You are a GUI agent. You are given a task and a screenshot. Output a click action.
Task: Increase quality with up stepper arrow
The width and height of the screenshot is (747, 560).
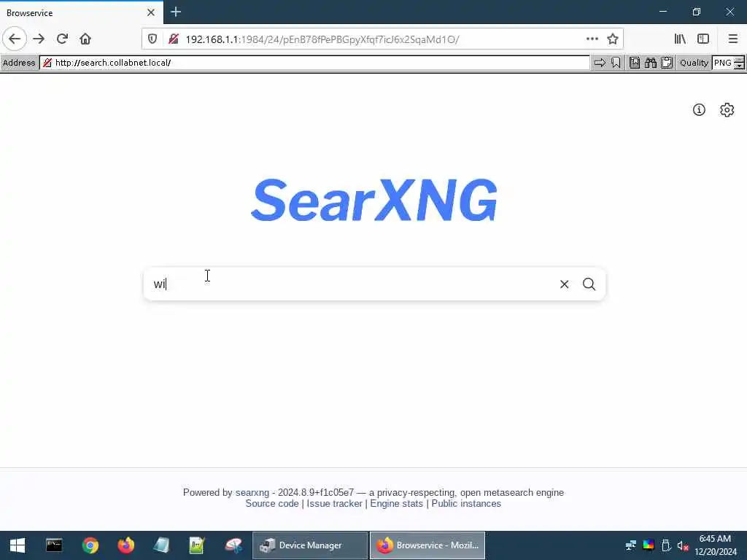pos(740,60)
